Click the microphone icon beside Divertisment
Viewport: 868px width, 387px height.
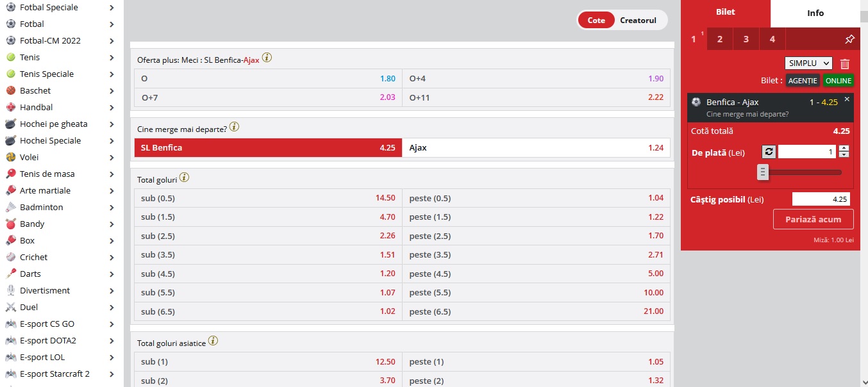(11, 290)
